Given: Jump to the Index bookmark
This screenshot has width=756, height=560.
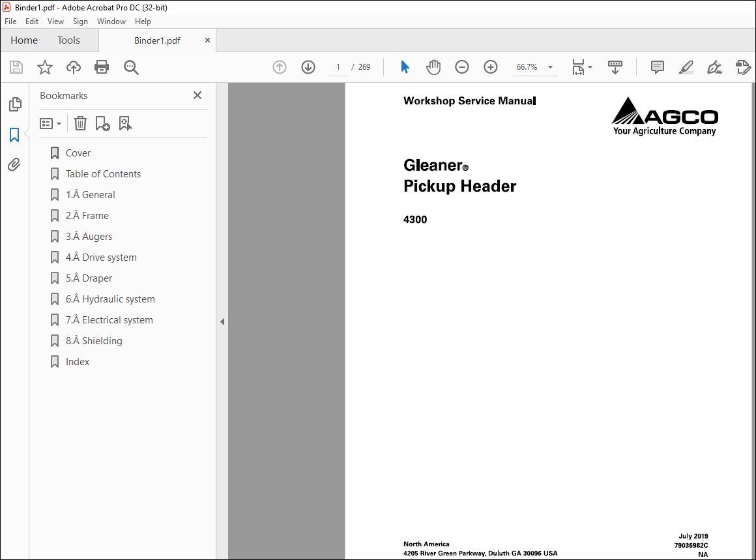Looking at the screenshot, I should pos(78,362).
